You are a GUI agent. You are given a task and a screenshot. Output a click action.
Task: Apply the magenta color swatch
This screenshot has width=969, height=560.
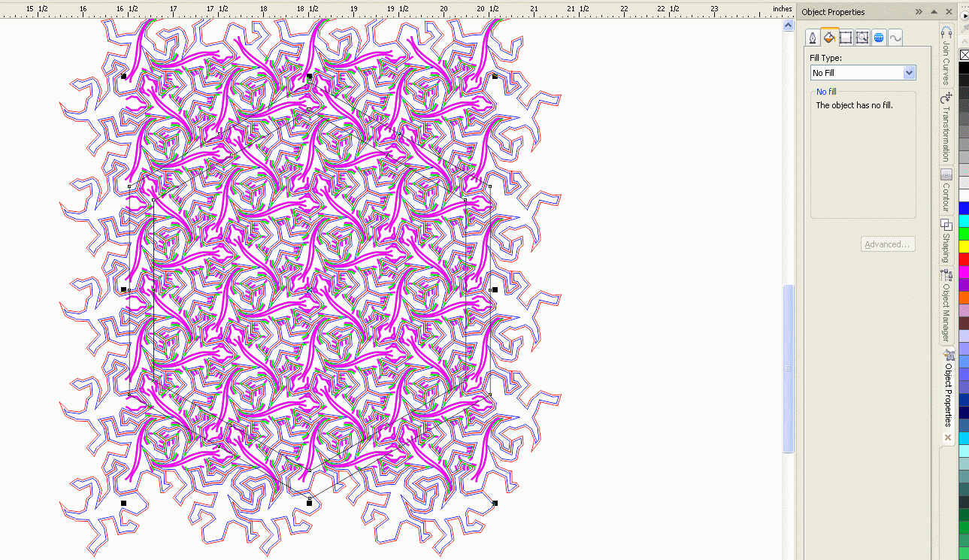pyautogui.click(x=964, y=272)
